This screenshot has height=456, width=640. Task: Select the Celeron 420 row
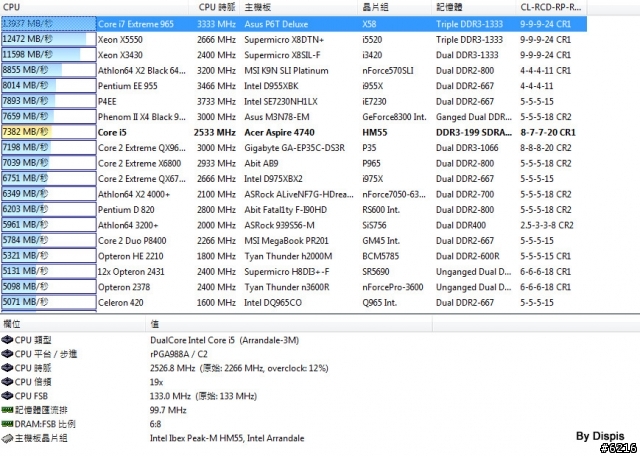point(294,303)
